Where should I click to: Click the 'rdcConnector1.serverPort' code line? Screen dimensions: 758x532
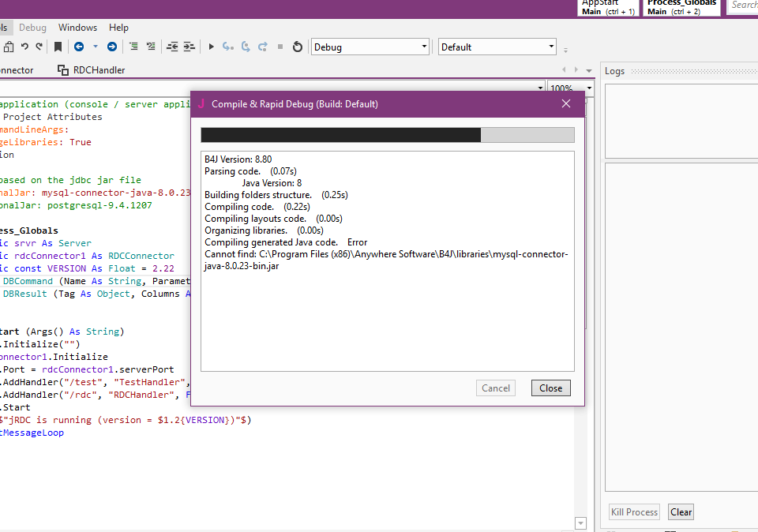(87, 369)
